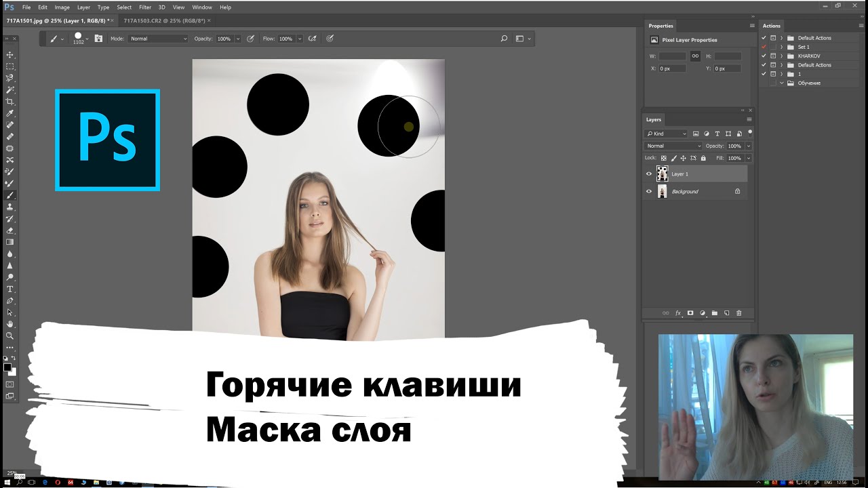Open the Actions panel tab
This screenshot has width=868, height=488.
click(x=772, y=26)
